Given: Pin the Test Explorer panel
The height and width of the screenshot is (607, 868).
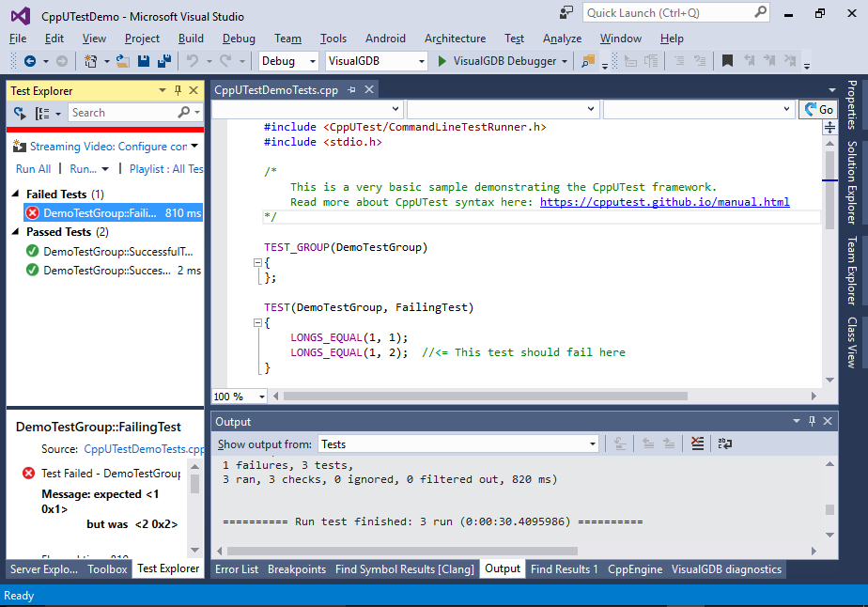Looking at the screenshot, I should pyautogui.click(x=178, y=90).
